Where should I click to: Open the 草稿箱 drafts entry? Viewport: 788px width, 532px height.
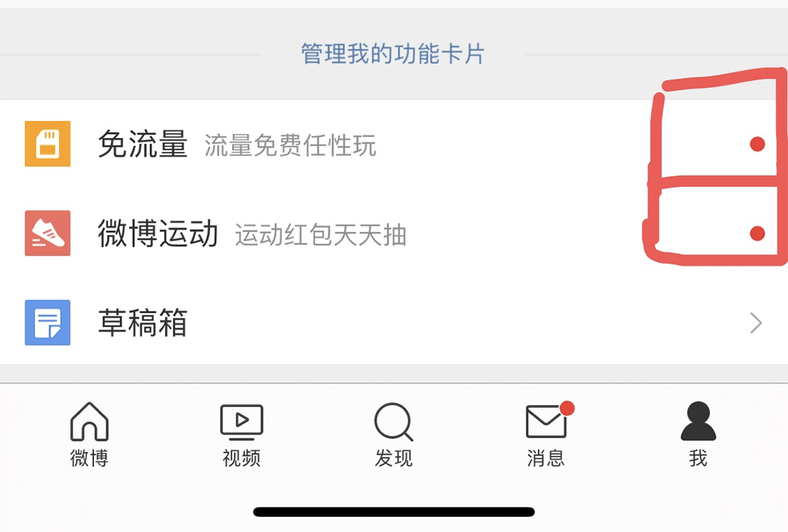(x=394, y=322)
